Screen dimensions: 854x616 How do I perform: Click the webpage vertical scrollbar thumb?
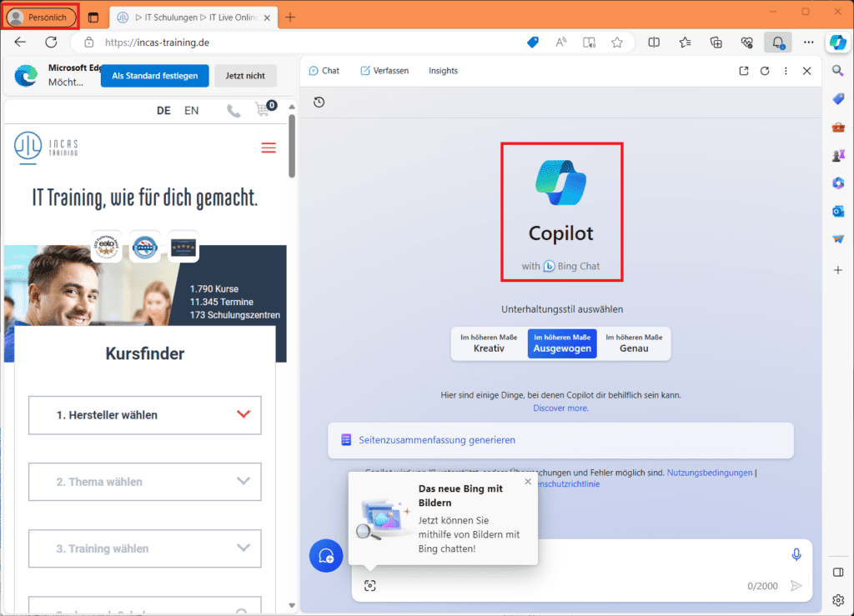click(x=292, y=145)
